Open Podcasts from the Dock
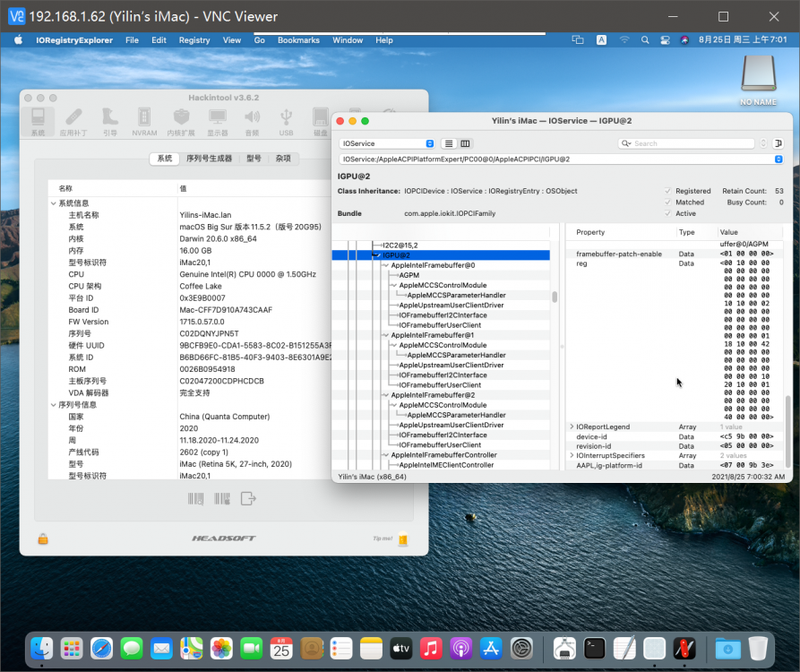 tap(460, 649)
